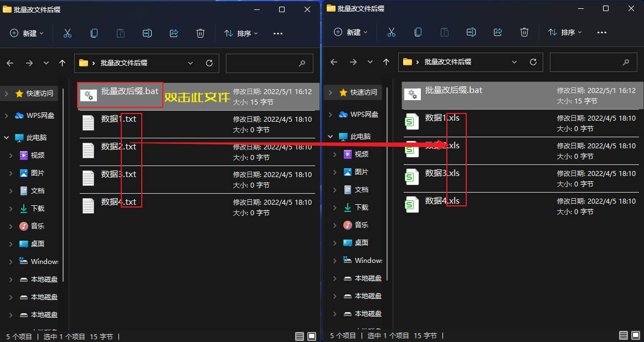
Task: Click the Copy icon in the right toolbar
Action: (x=418, y=33)
